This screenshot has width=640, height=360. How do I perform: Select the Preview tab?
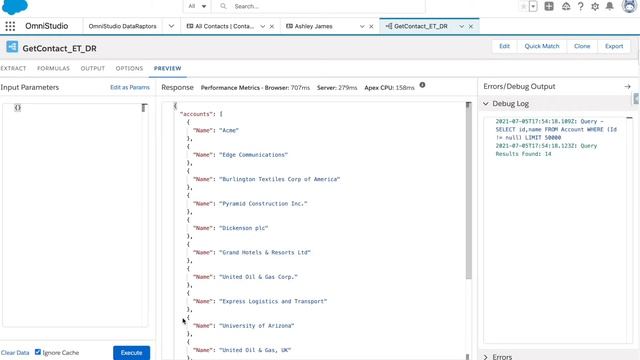point(167,68)
